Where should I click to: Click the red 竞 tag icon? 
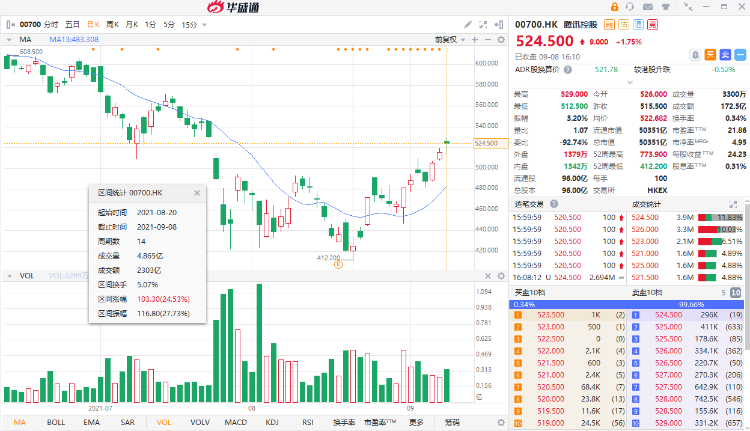coord(653,24)
